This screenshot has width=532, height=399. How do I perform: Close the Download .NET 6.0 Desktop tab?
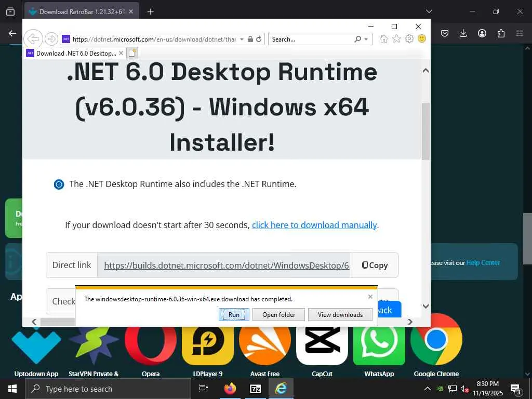(121, 54)
